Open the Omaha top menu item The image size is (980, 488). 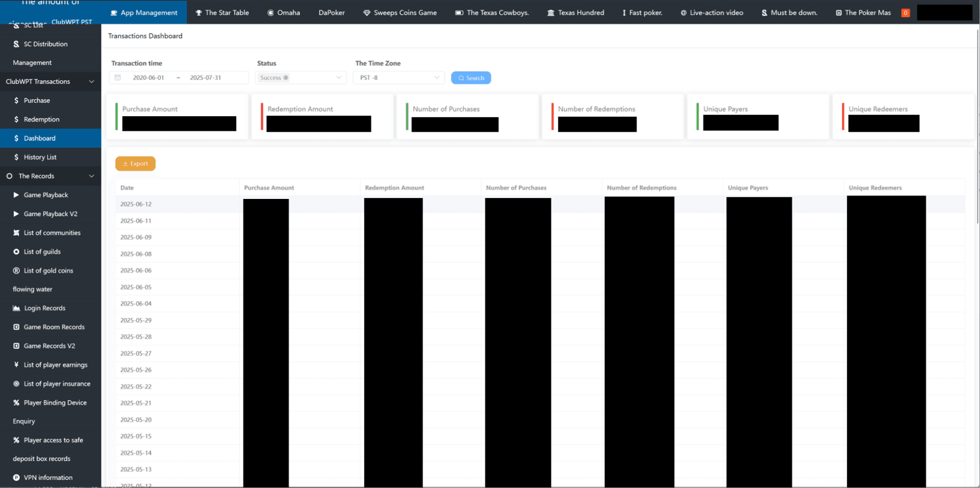tap(283, 13)
